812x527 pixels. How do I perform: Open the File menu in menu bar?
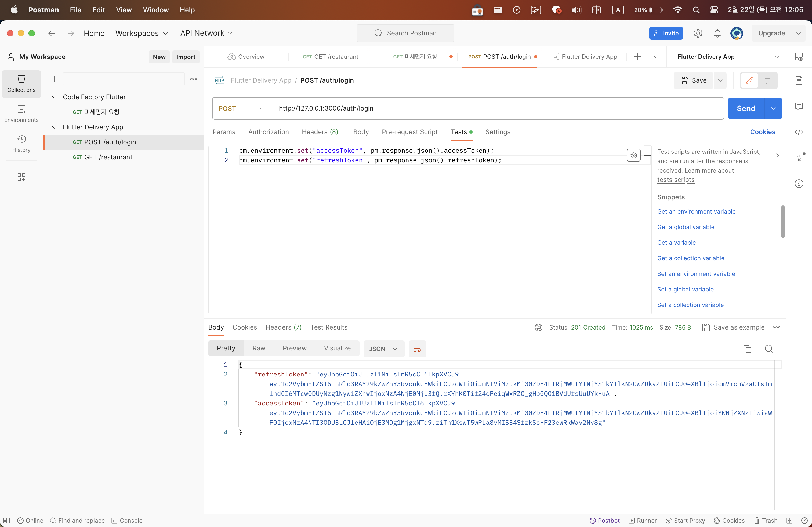click(x=75, y=10)
